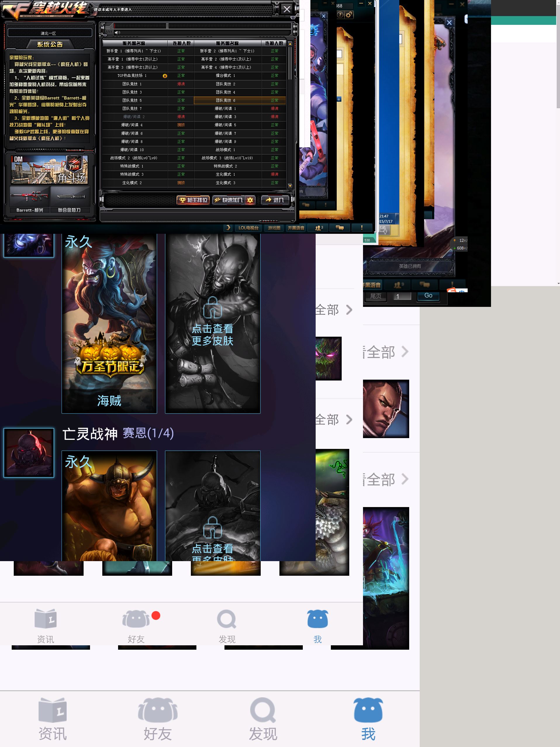Open 游戏圈 in the LOL bottom bar
560x747 pixels.
274,228
